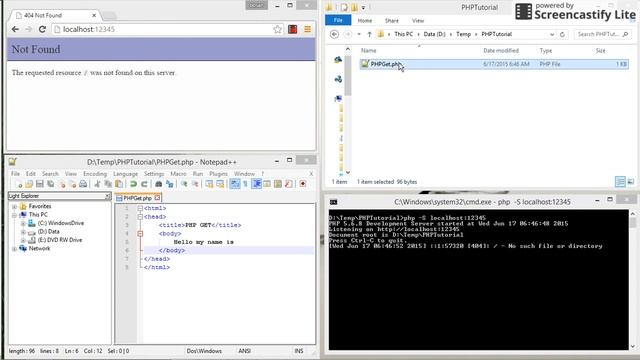
Task: Open the Home ribbon tab in Explorer
Action: click(x=364, y=20)
